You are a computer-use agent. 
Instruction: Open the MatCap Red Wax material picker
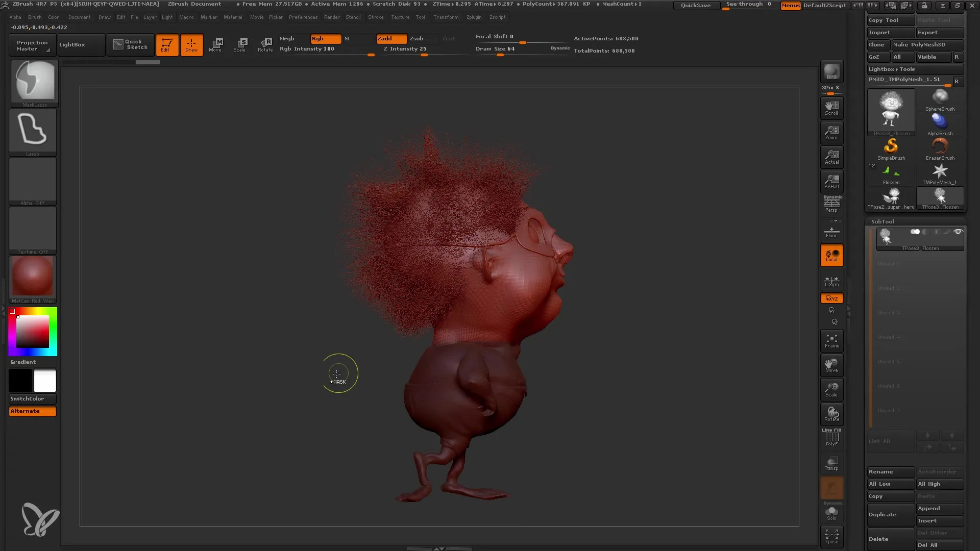(x=33, y=277)
